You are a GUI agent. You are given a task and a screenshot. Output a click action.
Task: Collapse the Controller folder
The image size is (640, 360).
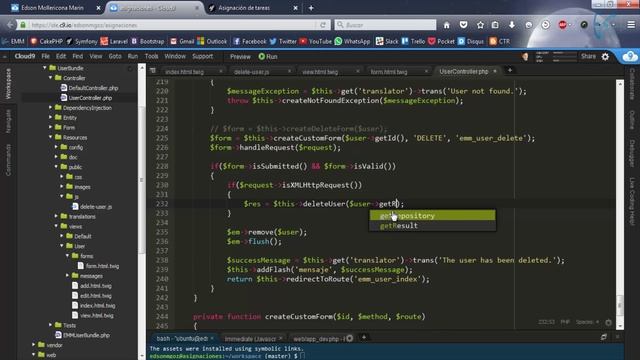(x=51, y=78)
